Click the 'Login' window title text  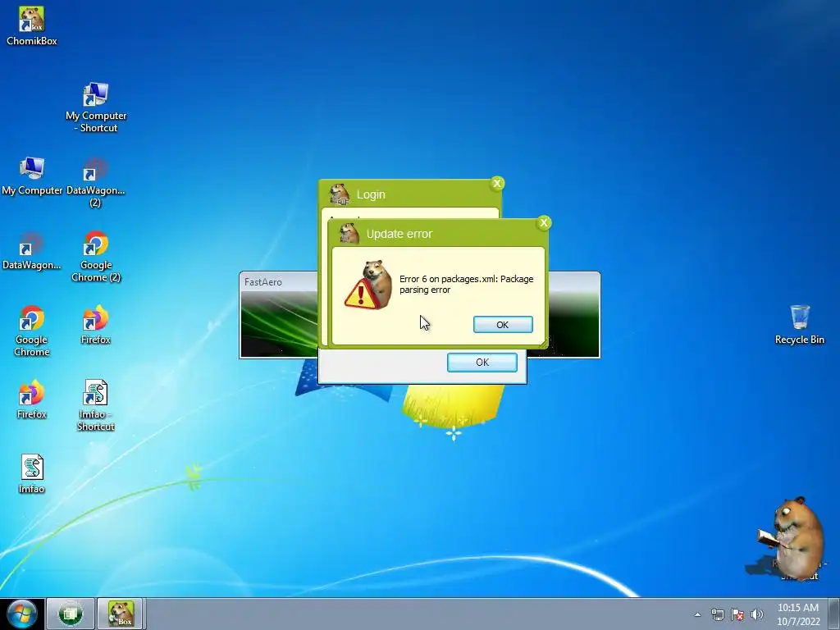click(x=371, y=194)
